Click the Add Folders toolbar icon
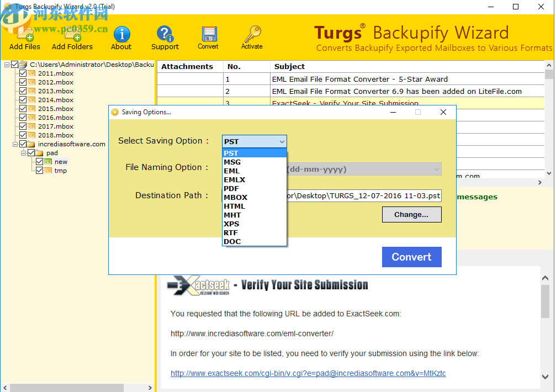This screenshot has height=392, width=556. pyautogui.click(x=72, y=34)
